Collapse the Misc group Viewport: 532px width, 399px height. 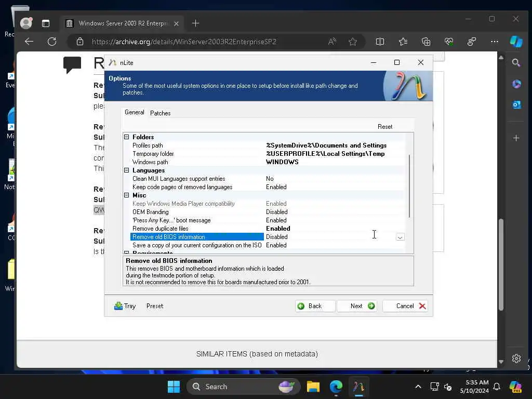pyautogui.click(x=127, y=195)
